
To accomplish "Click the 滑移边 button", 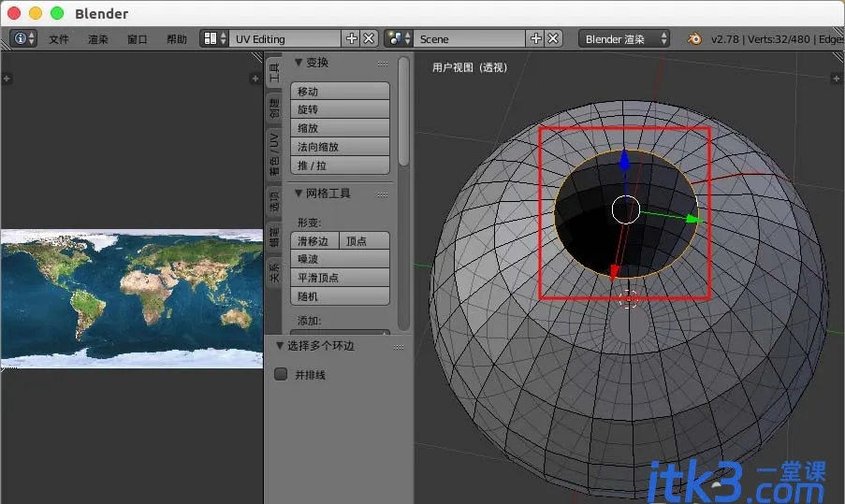I will tap(314, 240).
